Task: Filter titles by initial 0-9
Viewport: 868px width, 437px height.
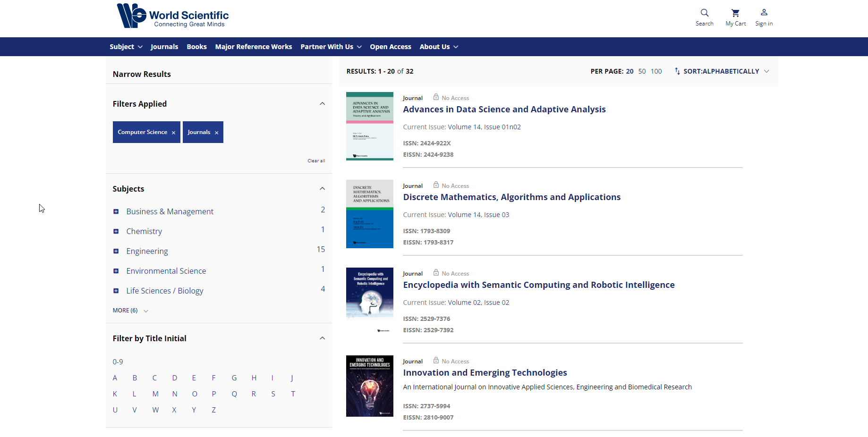Action: 118,362
